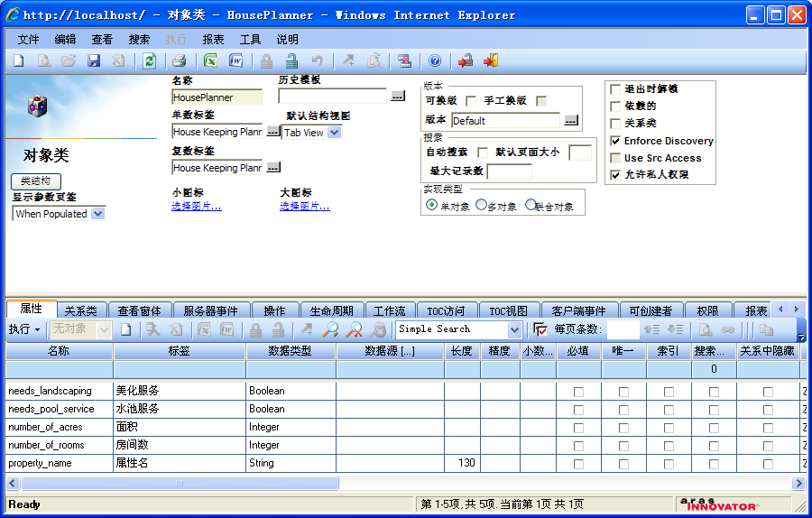The image size is (812, 518).
Task: Click the red arrow with door icon
Action: click(x=491, y=61)
